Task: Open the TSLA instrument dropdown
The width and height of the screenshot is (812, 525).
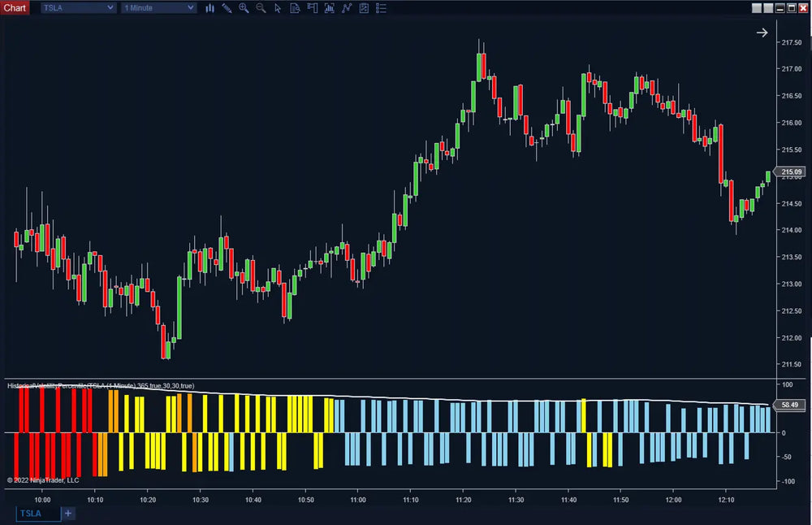Action: tap(77, 7)
